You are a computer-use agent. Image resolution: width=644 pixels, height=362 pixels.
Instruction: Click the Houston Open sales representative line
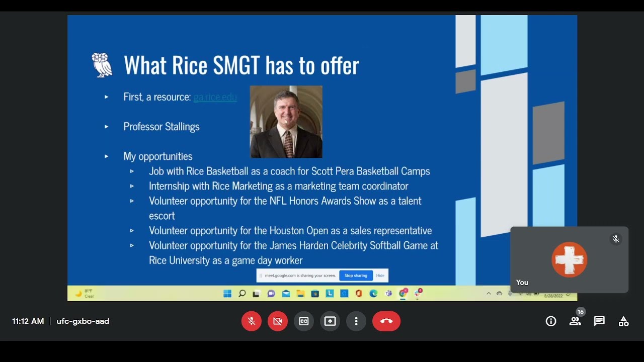290,231
